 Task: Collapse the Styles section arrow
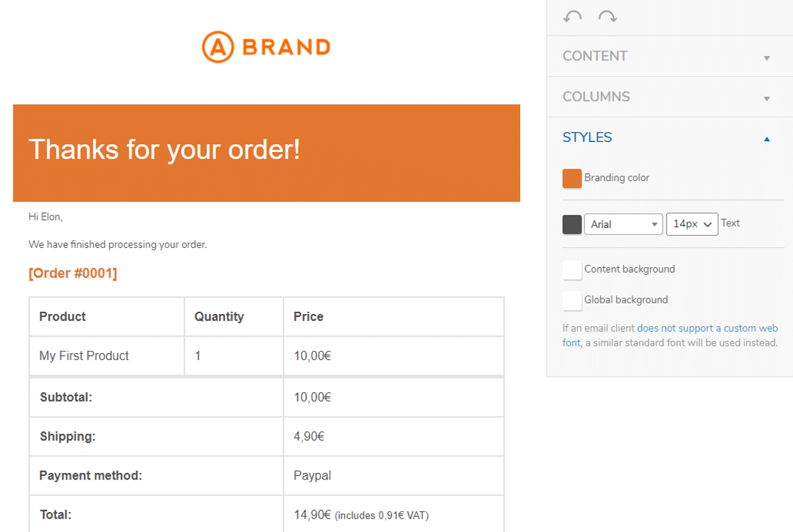coord(767,139)
